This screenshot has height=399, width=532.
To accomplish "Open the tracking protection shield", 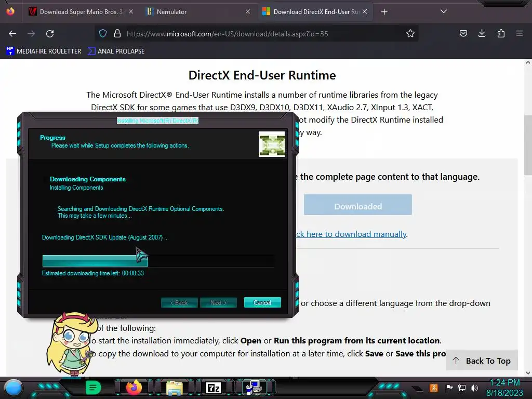I will [103, 33].
